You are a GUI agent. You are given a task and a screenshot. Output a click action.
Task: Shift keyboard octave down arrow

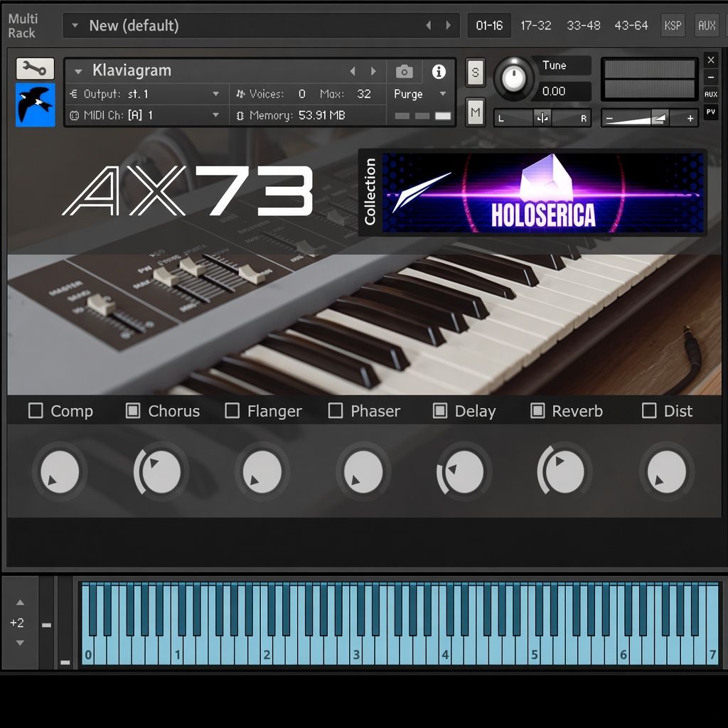pos(20,643)
